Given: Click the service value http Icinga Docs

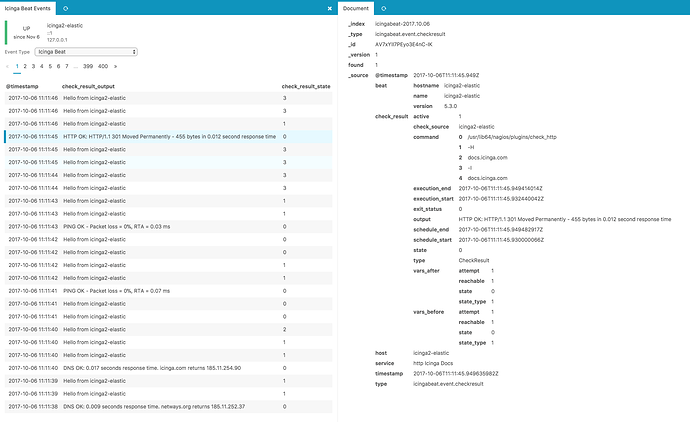Looking at the screenshot, I should click(433, 363).
